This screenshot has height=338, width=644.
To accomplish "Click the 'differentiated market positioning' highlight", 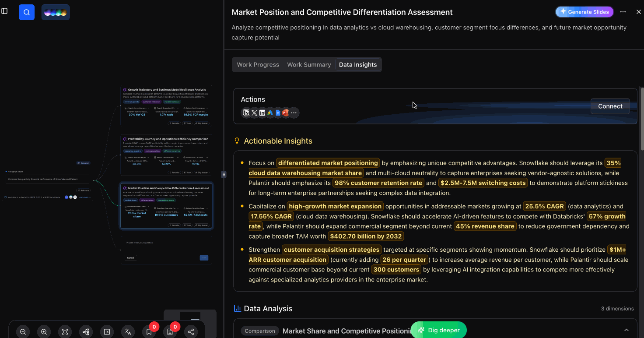I will pyautogui.click(x=328, y=163).
